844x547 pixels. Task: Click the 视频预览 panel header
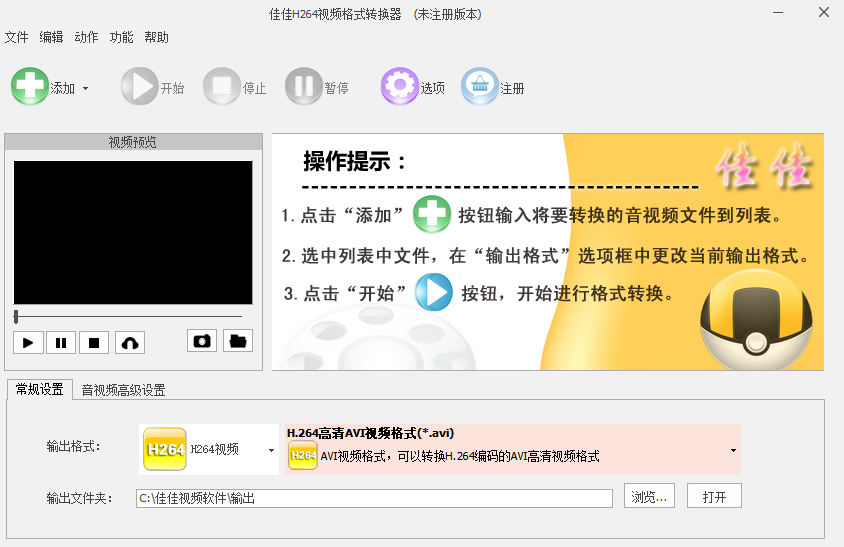[133, 142]
